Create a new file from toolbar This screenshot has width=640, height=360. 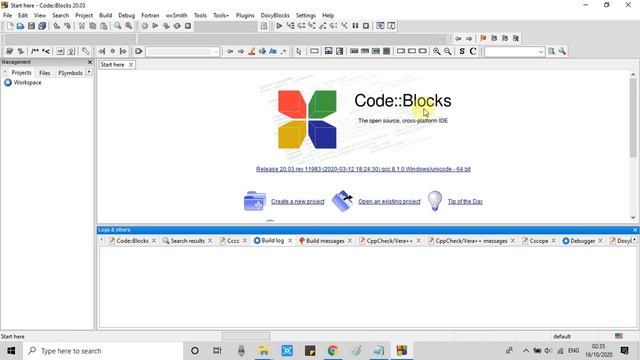[10, 26]
